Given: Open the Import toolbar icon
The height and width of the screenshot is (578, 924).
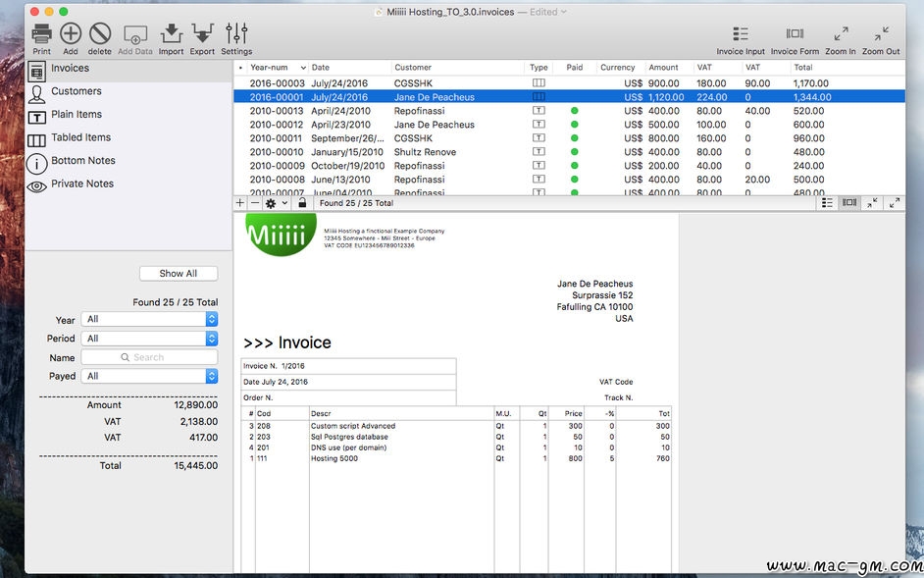Looking at the screenshot, I should pyautogui.click(x=171, y=33).
